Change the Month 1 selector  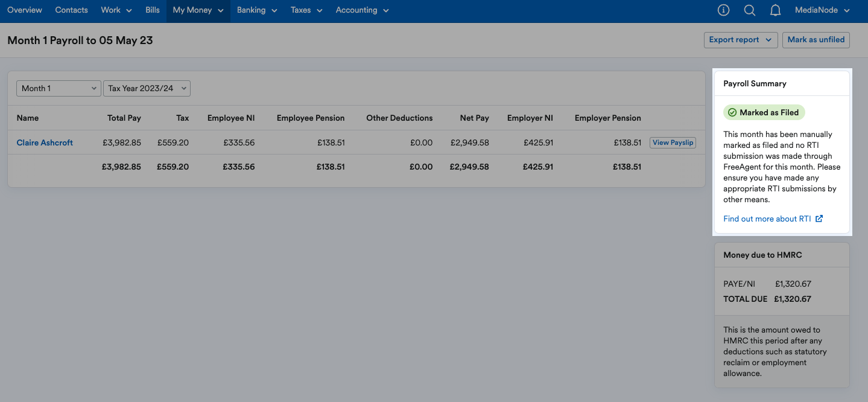(59, 88)
